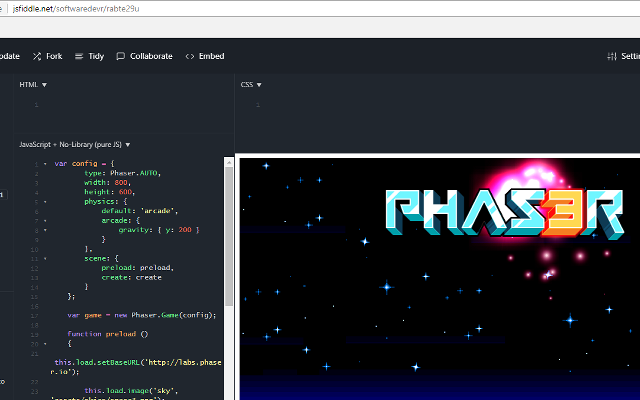The width and height of the screenshot is (640, 400).
Task: Click 'type: Phaser.AUTO,' code line
Action: click(x=122, y=173)
